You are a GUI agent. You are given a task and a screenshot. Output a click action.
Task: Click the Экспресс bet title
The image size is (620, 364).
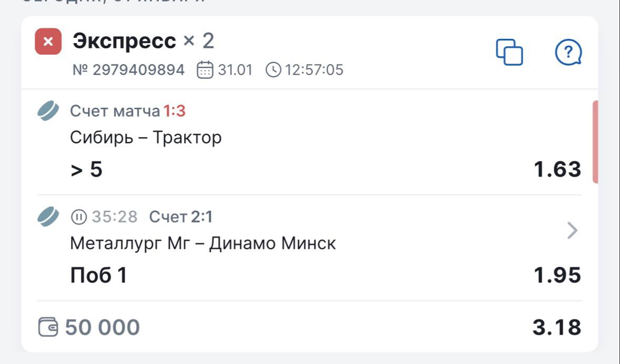(125, 41)
